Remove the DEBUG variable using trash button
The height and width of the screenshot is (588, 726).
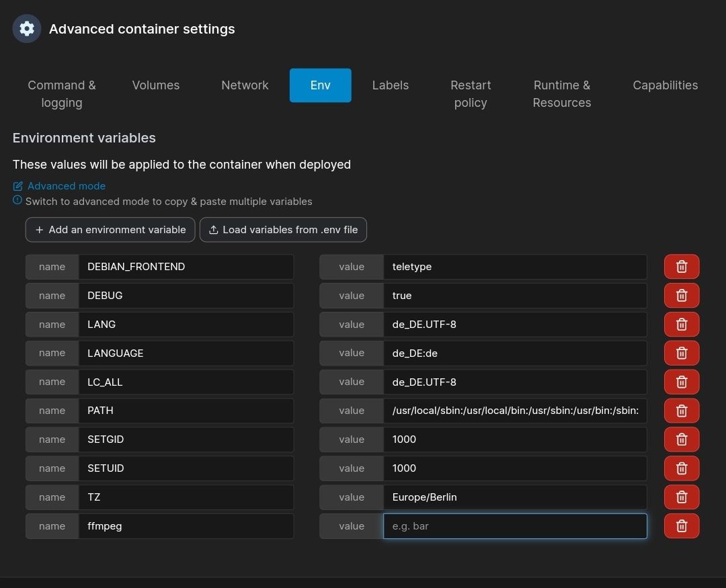[681, 296]
